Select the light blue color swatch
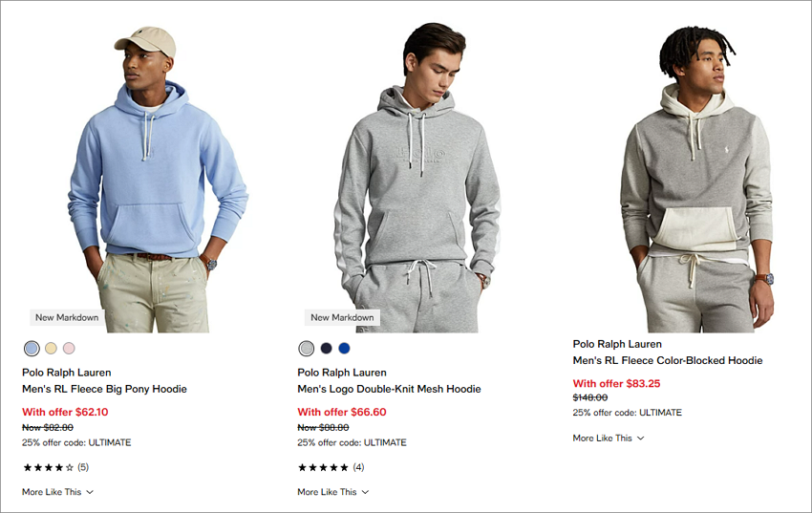Screen dimensions: 812x513 (x=32, y=349)
